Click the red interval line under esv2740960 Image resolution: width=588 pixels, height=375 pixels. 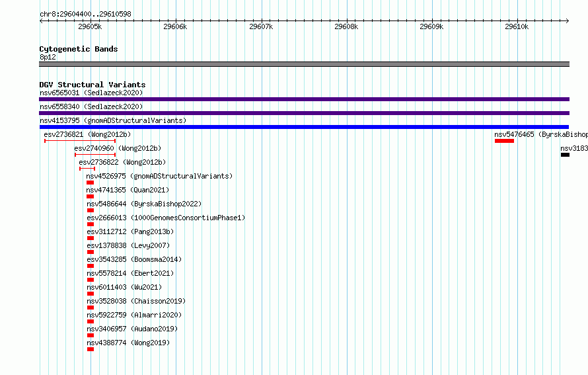pyautogui.click(x=95, y=155)
